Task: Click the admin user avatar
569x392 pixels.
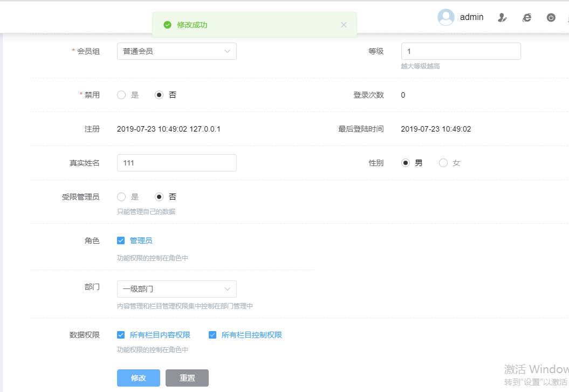Action: click(x=445, y=17)
